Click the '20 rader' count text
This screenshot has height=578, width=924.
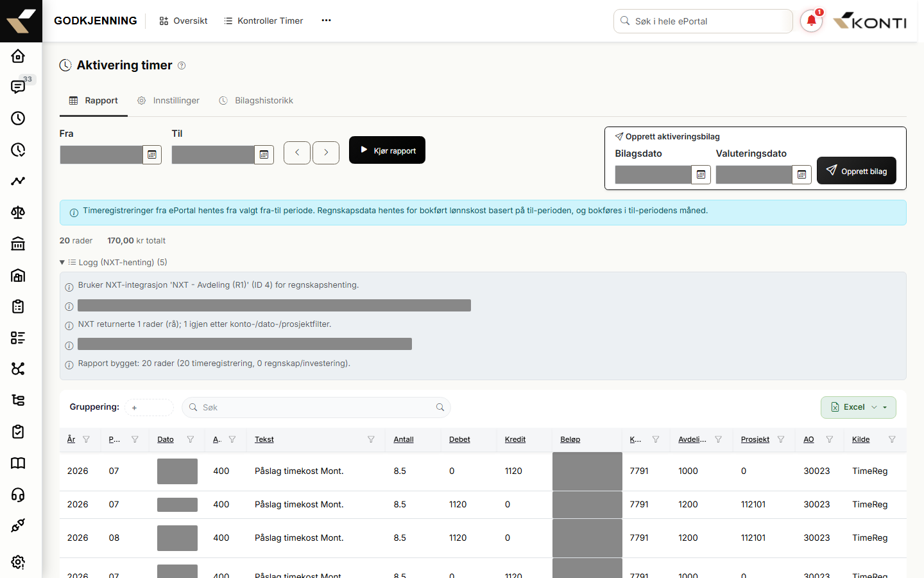[x=76, y=241]
